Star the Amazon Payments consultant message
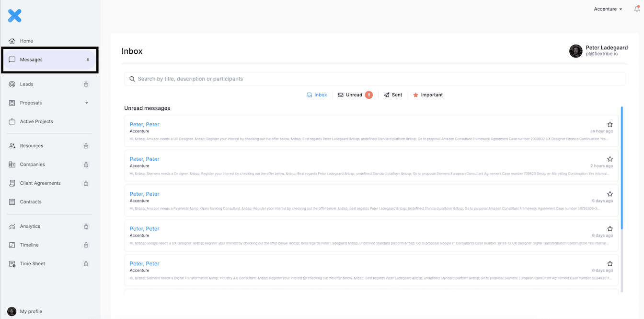 point(610,194)
